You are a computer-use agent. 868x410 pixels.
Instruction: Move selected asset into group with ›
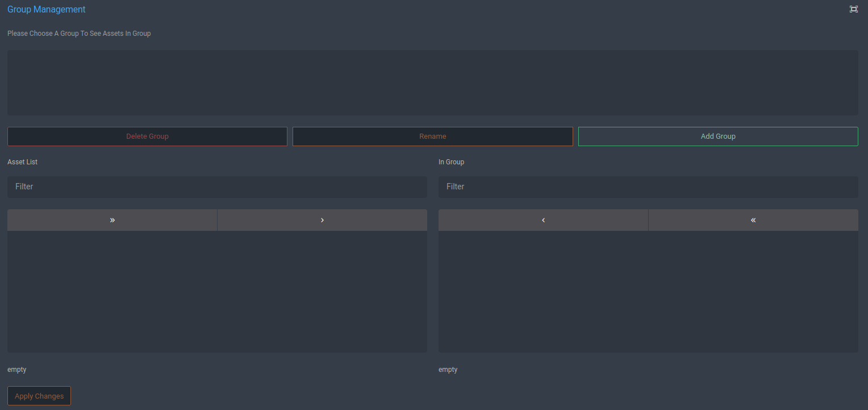coord(322,220)
